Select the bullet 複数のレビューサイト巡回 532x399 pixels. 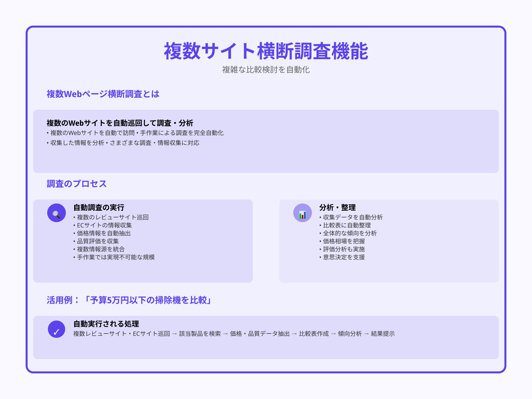pos(111,217)
